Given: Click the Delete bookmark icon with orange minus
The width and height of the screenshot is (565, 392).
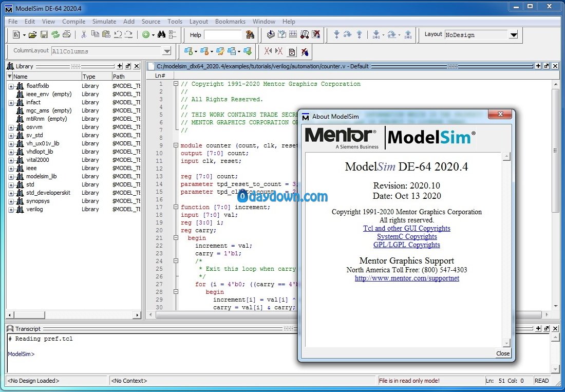Looking at the screenshot, I should pos(204,51).
